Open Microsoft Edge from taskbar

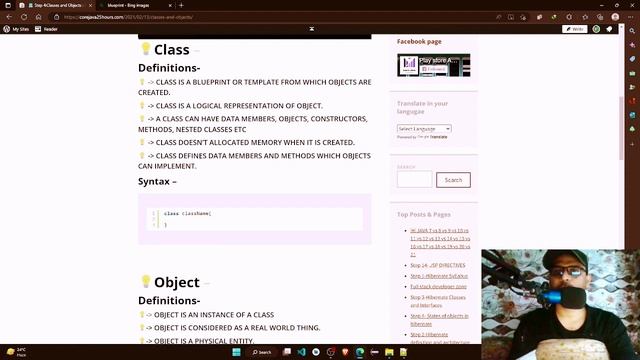360,352
